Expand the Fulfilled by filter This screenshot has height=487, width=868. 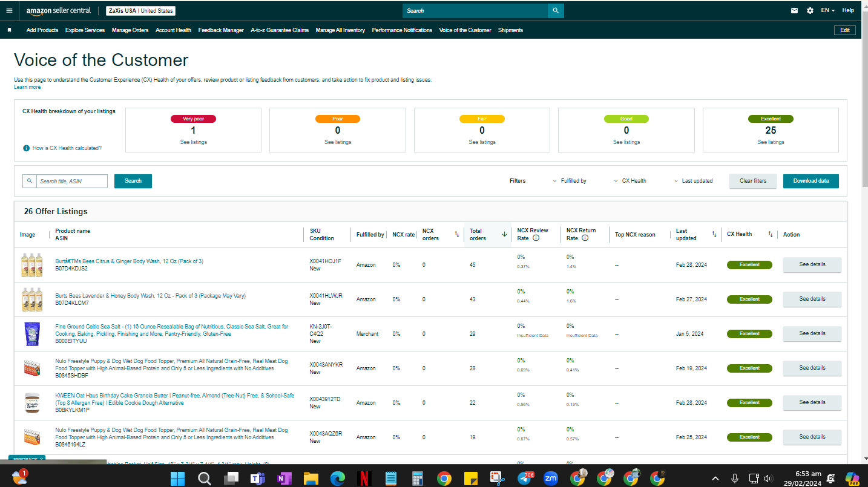(x=570, y=181)
